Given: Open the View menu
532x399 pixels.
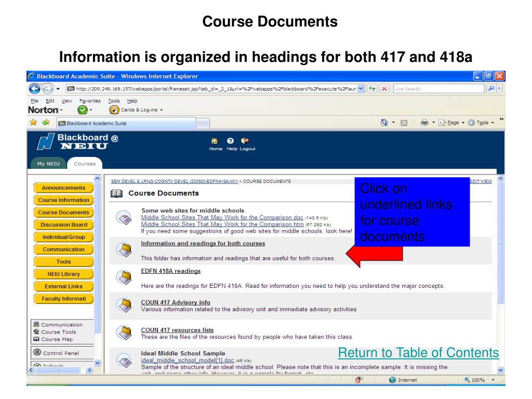Looking at the screenshot, I should 66,101.
